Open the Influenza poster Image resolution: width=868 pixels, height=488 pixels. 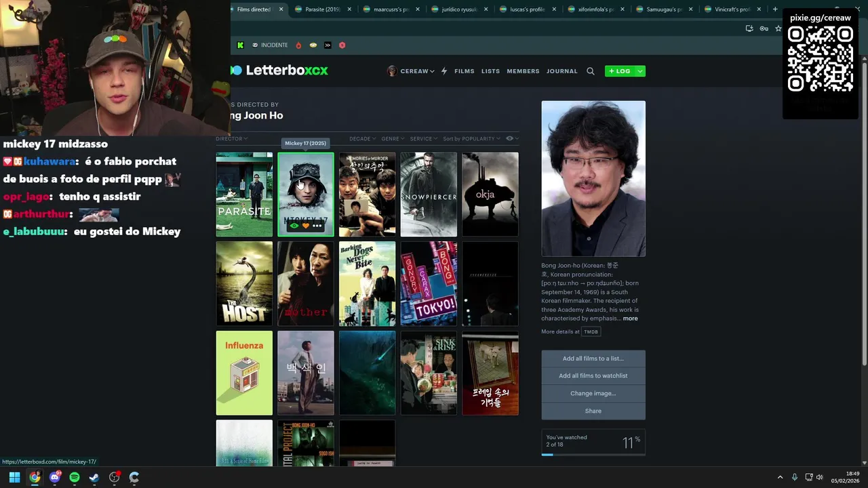[x=244, y=373]
